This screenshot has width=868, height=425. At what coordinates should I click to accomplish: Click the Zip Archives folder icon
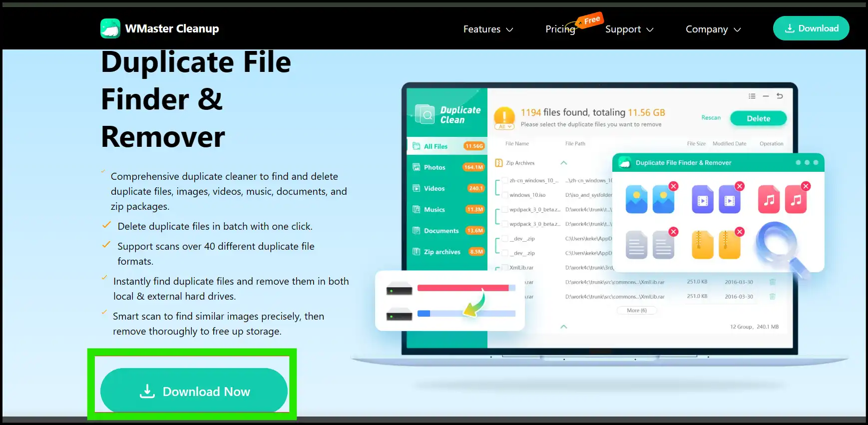click(498, 163)
